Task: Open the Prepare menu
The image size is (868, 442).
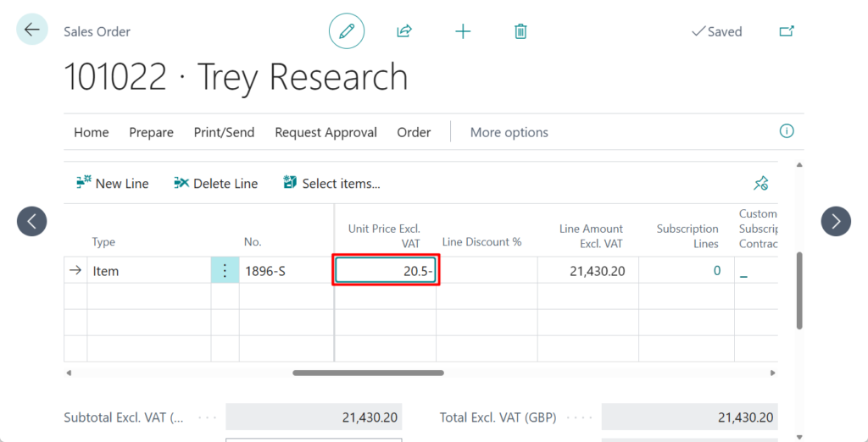Action: pyautogui.click(x=151, y=132)
